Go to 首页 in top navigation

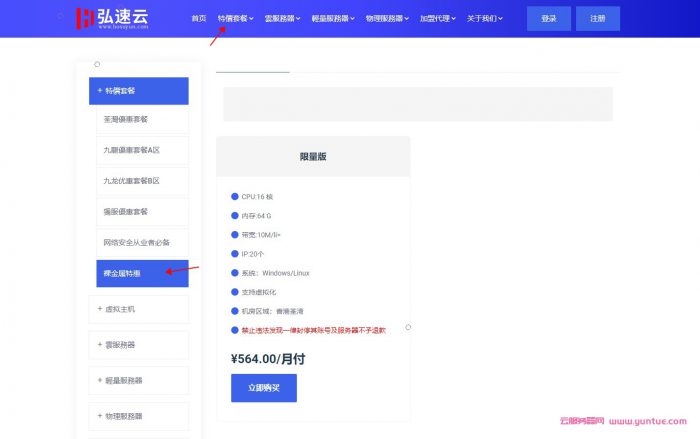pyautogui.click(x=198, y=18)
